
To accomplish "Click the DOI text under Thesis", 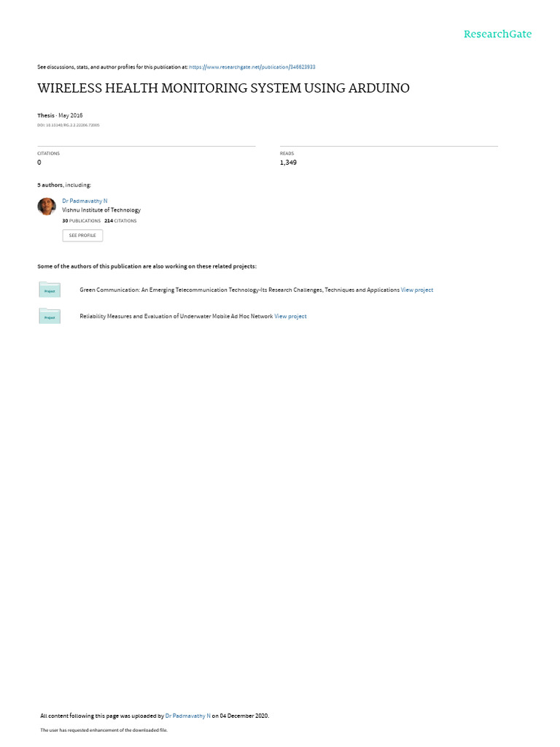I will [69, 125].
